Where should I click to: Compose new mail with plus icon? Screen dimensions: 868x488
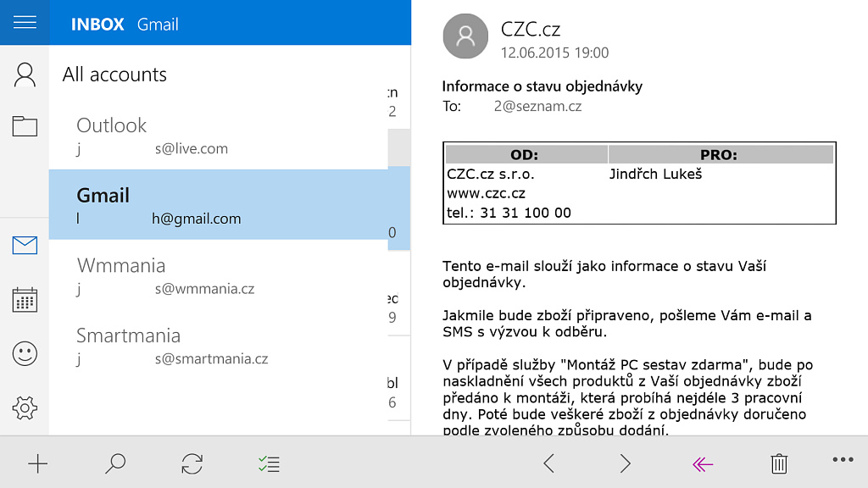click(x=37, y=463)
